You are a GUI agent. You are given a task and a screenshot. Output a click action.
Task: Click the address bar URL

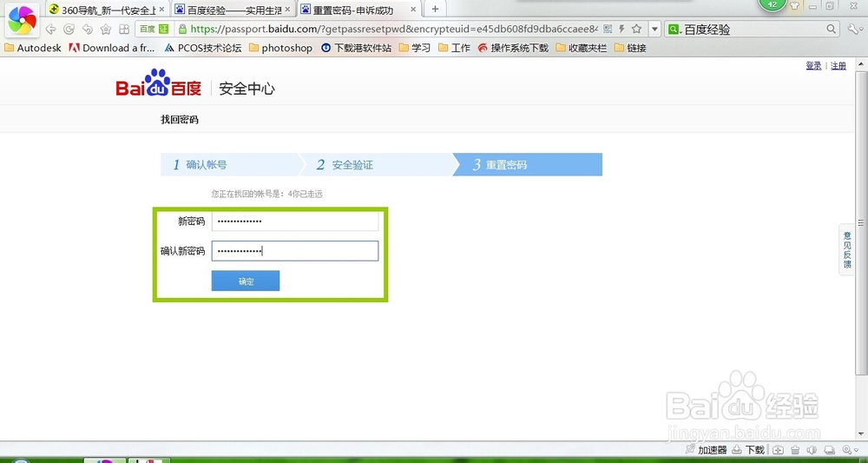[394, 29]
